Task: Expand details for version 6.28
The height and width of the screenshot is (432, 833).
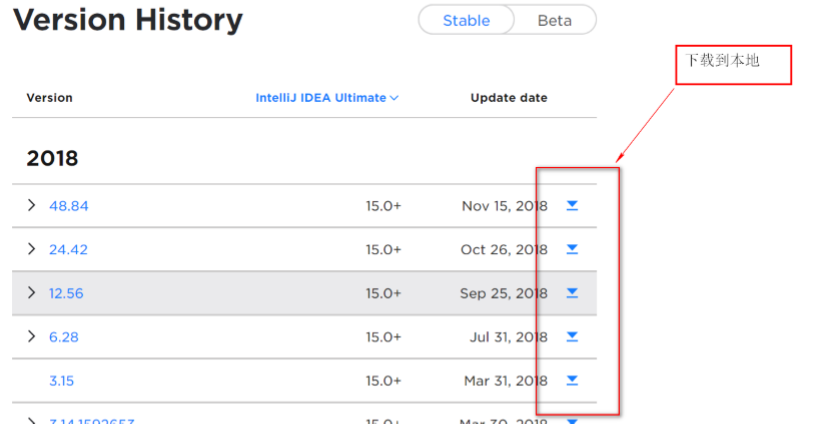Action: pos(31,336)
